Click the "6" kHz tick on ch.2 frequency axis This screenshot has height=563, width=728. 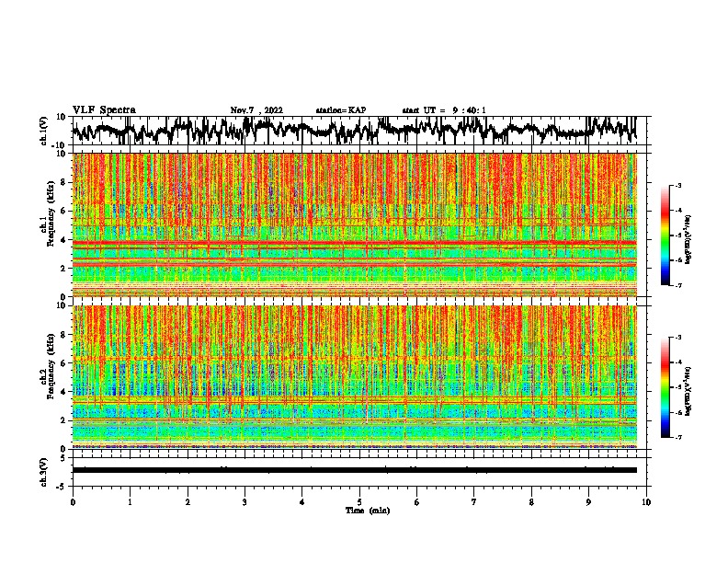coord(64,363)
